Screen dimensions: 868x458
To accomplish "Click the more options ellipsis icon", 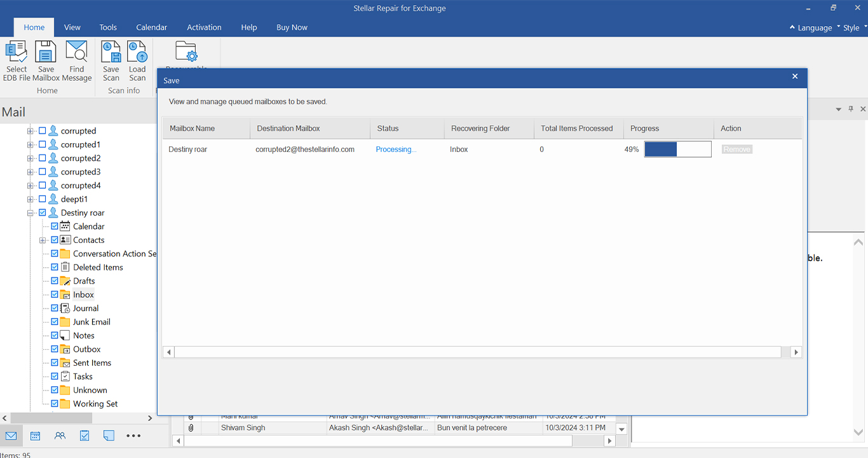I will click(x=133, y=436).
